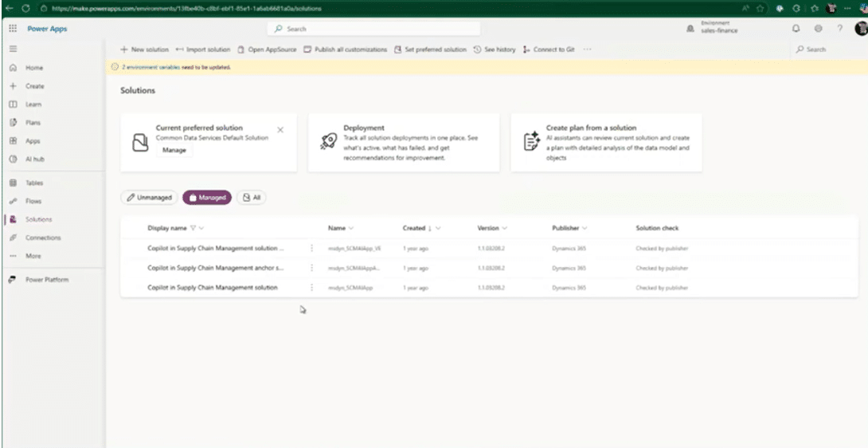Click Set preferred solution
This screenshot has width=868, height=448.
pos(431,49)
